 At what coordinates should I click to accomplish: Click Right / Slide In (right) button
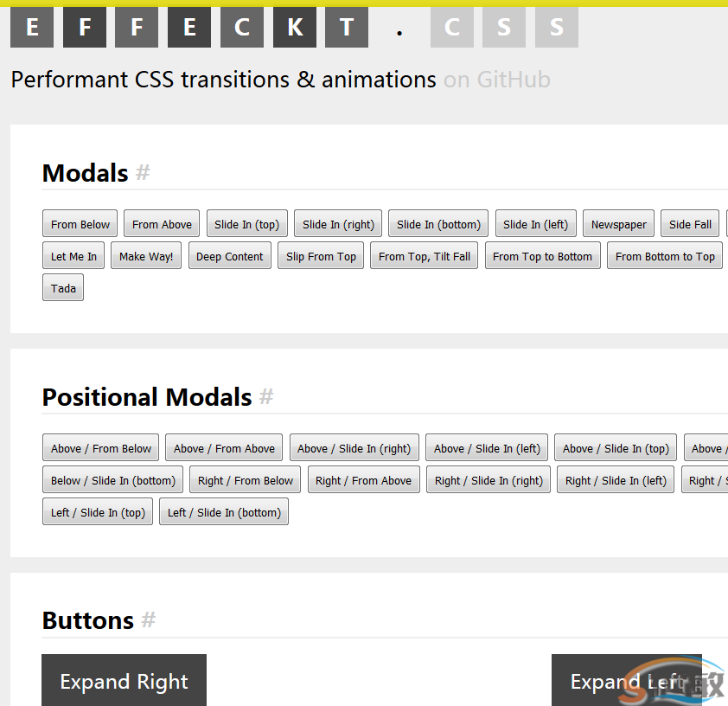pyautogui.click(x=489, y=480)
